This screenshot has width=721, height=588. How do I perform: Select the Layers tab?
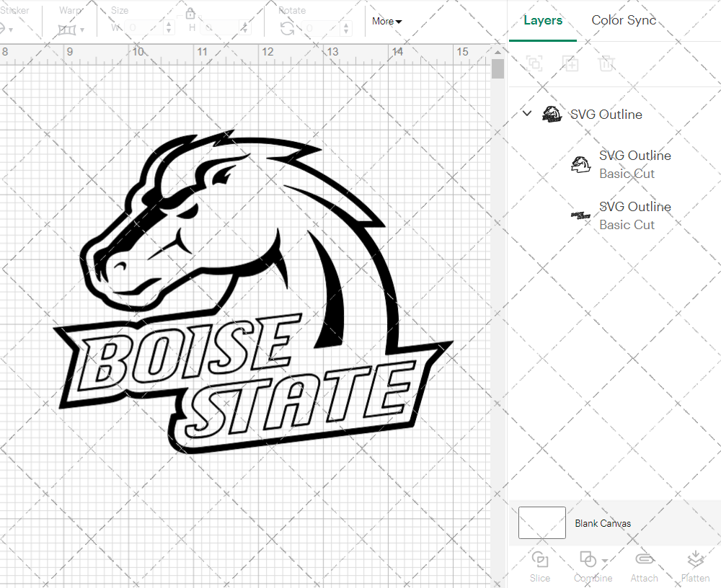pos(543,20)
